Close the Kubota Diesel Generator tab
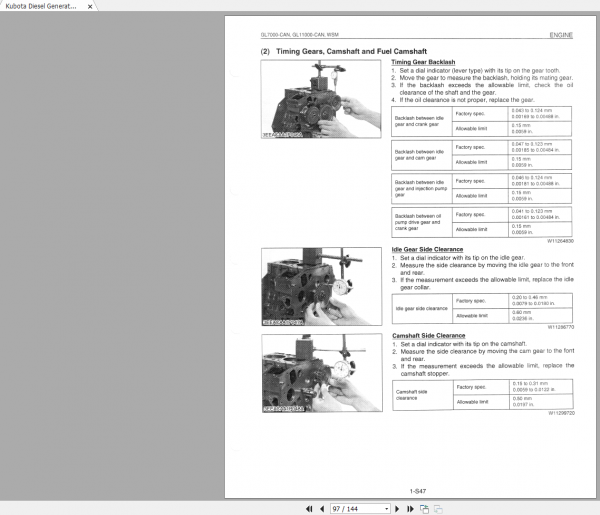Image resolution: width=600 pixels, height=515 pixels. pos(90,7)
